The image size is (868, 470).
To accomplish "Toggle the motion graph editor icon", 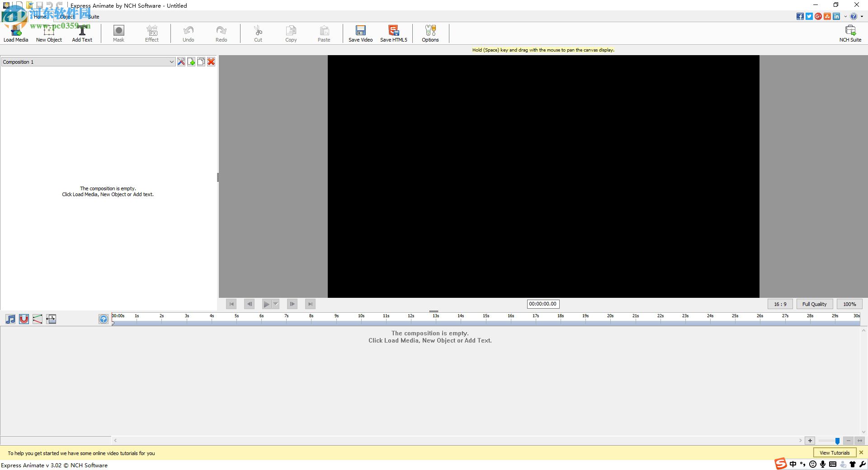I will tap(38, 319).
